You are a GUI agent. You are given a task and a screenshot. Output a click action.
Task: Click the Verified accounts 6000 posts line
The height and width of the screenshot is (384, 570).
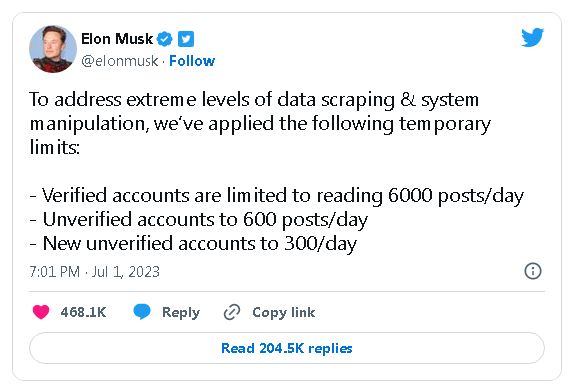tap(277, 196)
